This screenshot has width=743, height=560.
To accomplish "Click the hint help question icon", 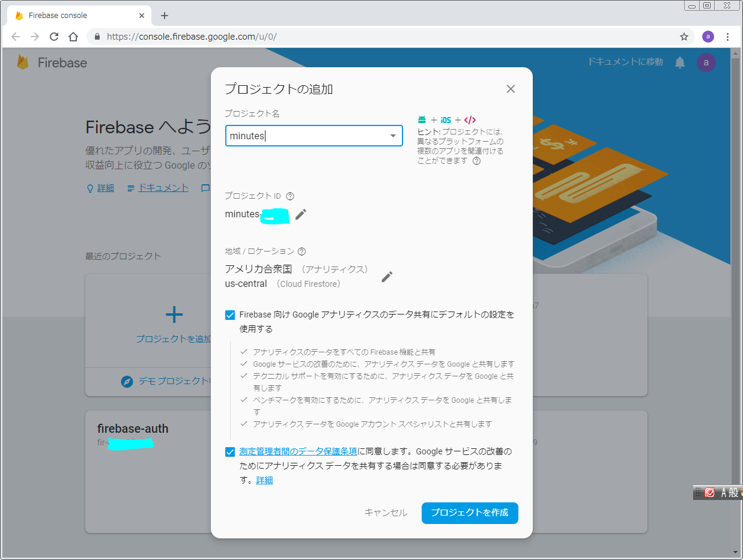I will pos(476,161).
